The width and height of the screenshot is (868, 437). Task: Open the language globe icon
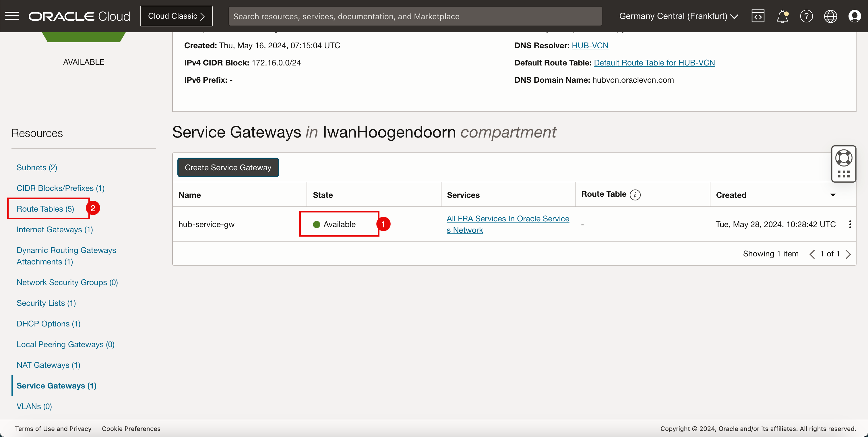tap(830, 16)
